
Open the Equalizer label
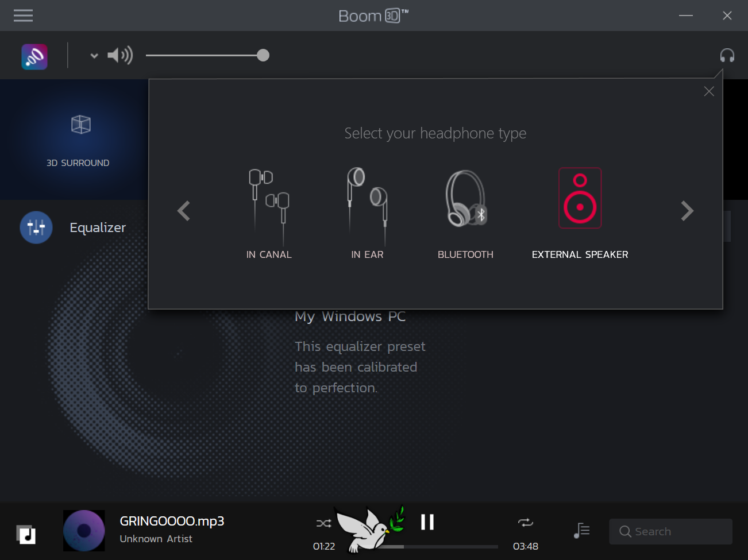coord(98,227)
